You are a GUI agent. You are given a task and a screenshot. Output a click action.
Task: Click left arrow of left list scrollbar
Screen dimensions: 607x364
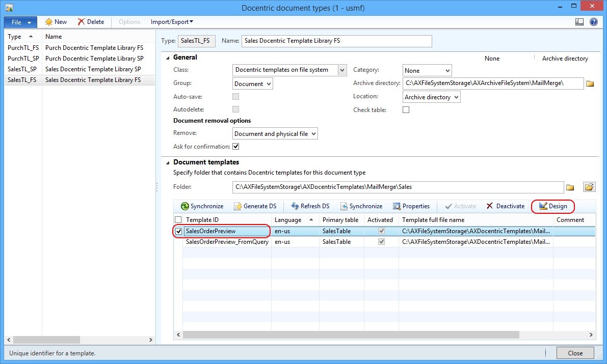[x=9, y=340]
